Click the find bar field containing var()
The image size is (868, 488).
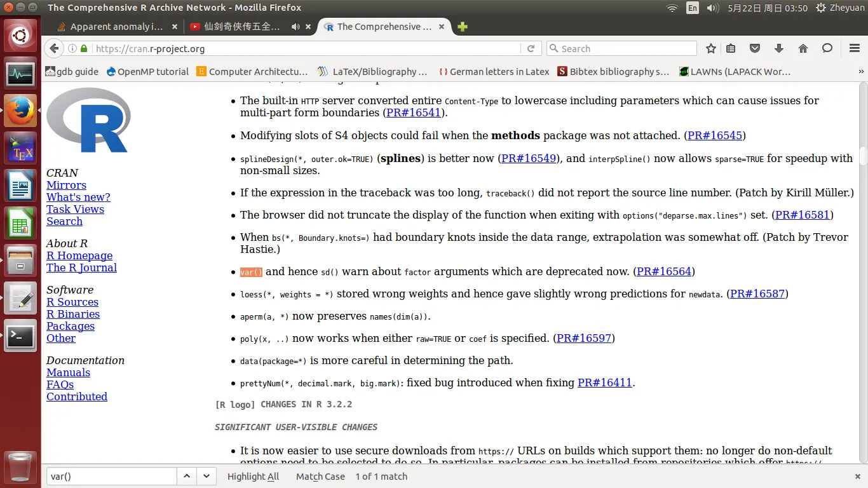click(x=112, y=476)
